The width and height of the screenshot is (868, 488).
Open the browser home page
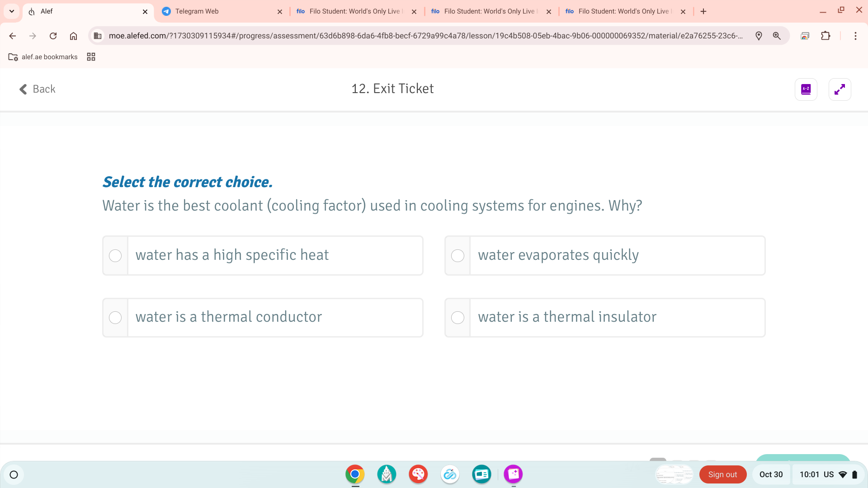click(x=73, y=36)
